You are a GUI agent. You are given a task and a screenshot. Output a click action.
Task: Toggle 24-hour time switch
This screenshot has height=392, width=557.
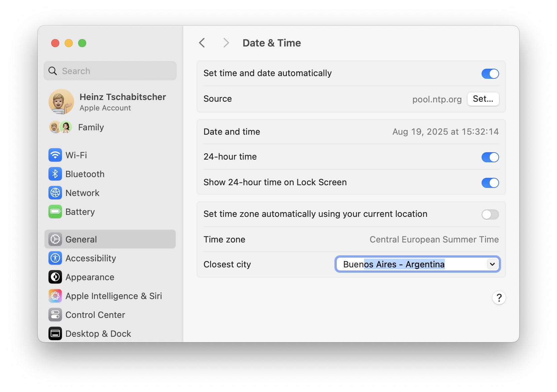tap(490, 157)
